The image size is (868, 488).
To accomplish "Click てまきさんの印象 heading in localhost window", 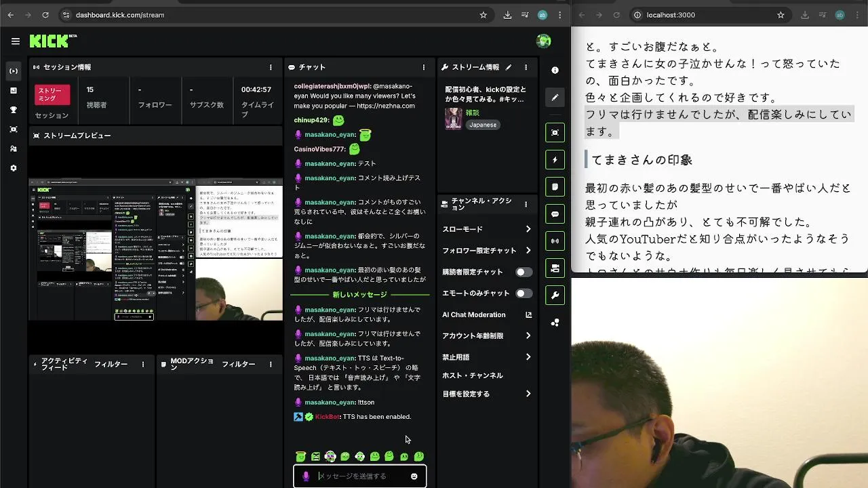I will 642,160.
